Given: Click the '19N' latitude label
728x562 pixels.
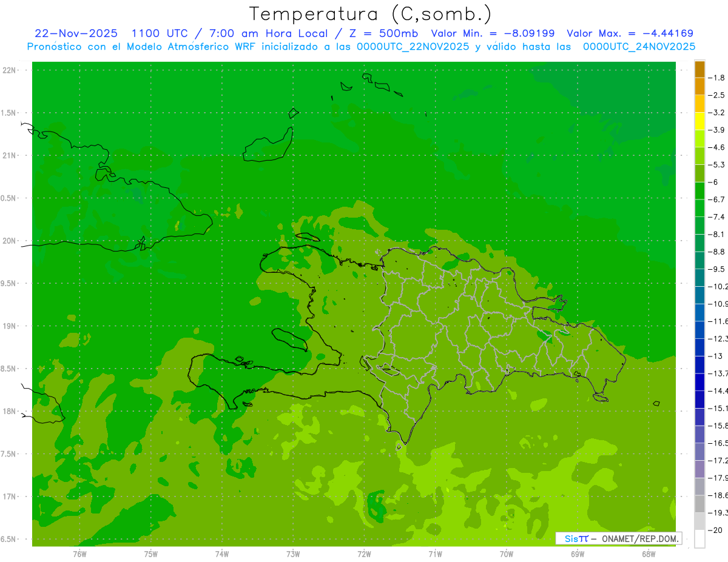Looking at the screenshot, I should 9,326.
